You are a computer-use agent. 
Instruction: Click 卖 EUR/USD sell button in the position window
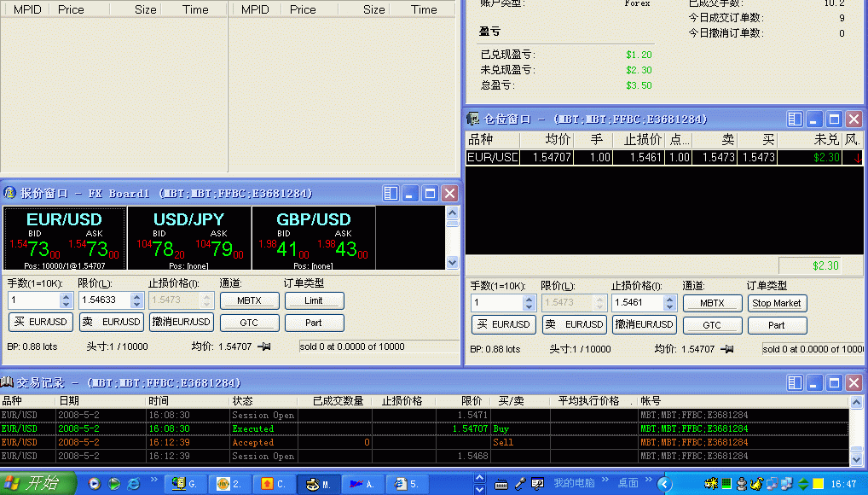574,325
